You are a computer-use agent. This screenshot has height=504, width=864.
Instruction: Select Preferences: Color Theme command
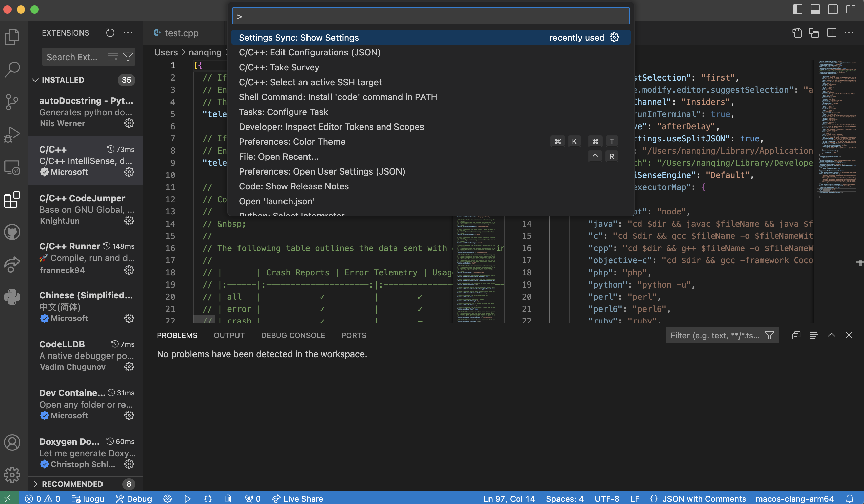coord(292,142)
